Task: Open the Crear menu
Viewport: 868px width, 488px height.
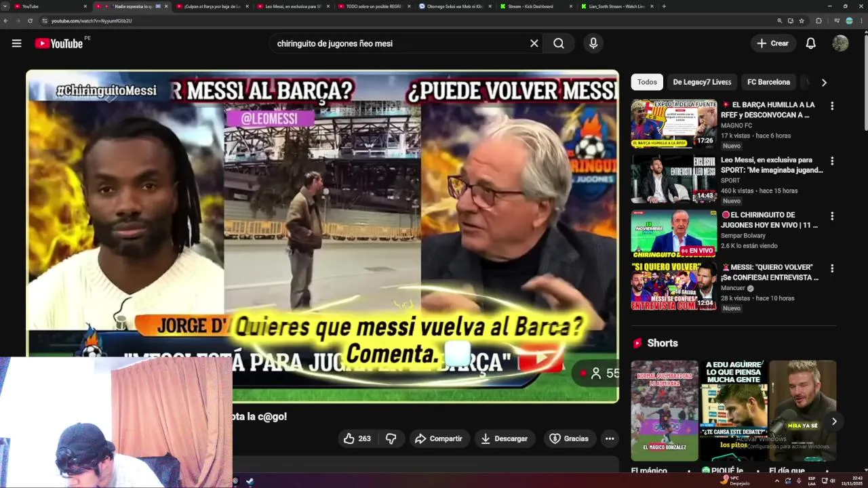Action: pyautogui.click(x=773, y=43)
